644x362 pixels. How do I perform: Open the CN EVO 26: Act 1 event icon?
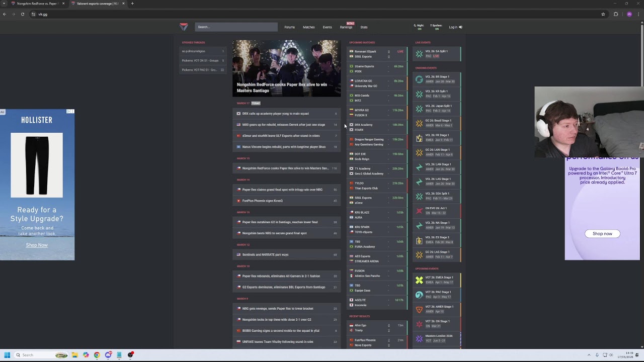(419, 211)
